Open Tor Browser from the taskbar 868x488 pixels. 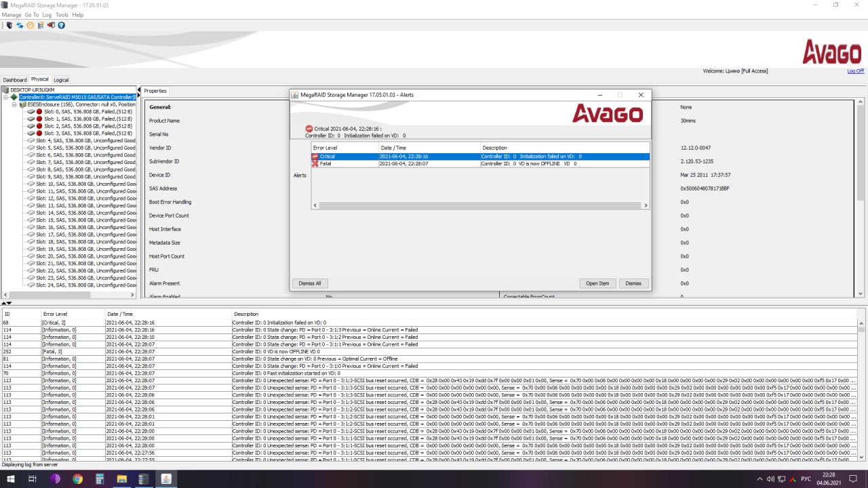[x=56, y=479]
